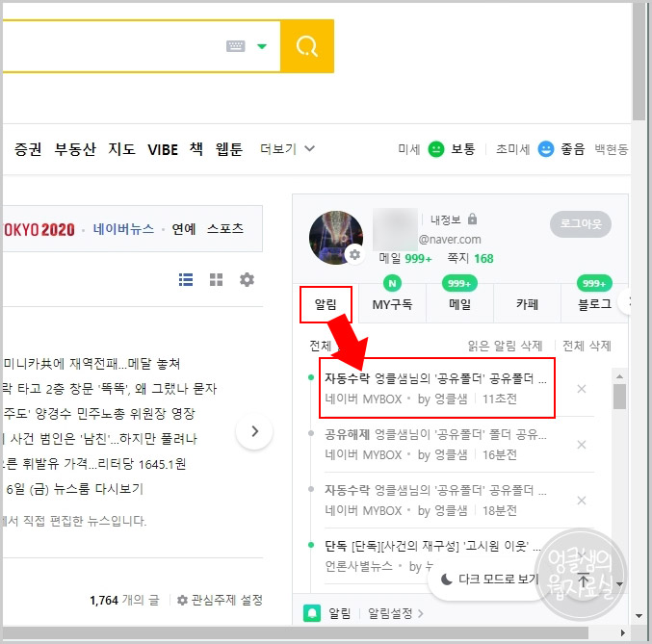Open the 네이버뉴스 link
Viewport: 652px width, 644px height.
tap(123, 229)
